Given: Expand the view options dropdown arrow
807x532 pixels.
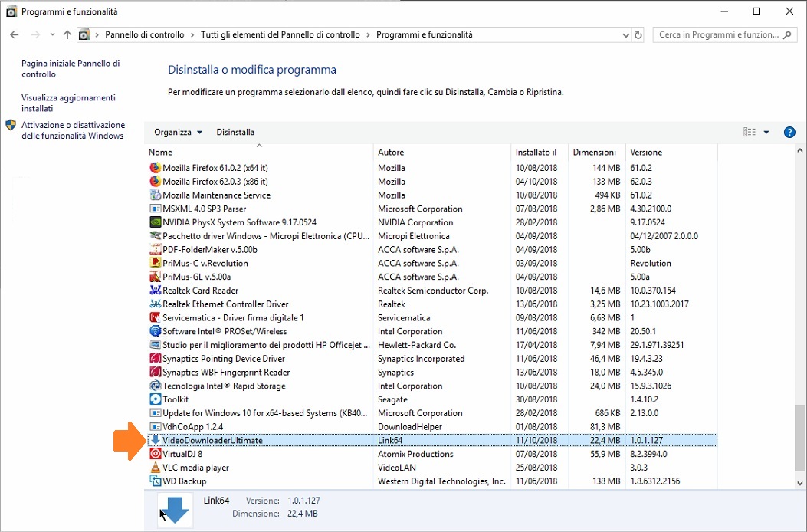Looking at the screenshot, I should (766, 133).
